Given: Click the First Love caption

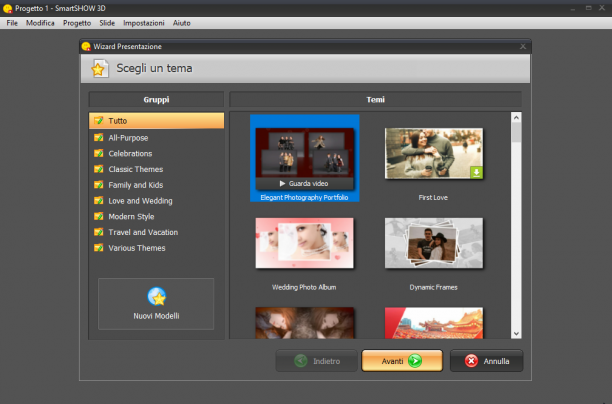Looking at the screenshot, I should tap(433, 198).
